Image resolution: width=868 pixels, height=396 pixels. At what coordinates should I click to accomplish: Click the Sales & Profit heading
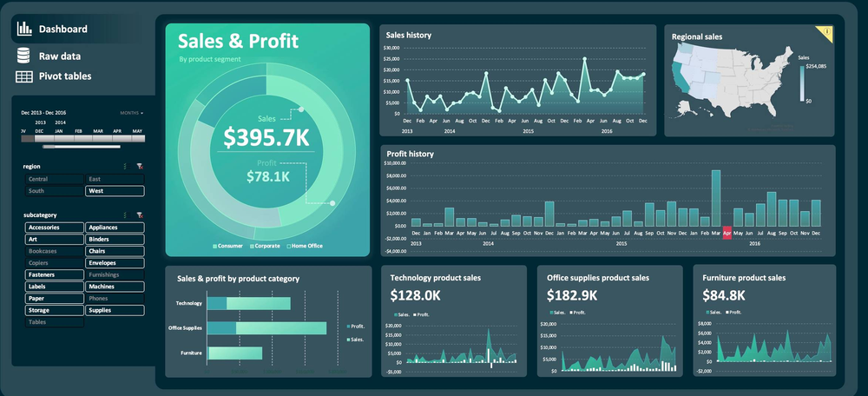coord(238,41)
